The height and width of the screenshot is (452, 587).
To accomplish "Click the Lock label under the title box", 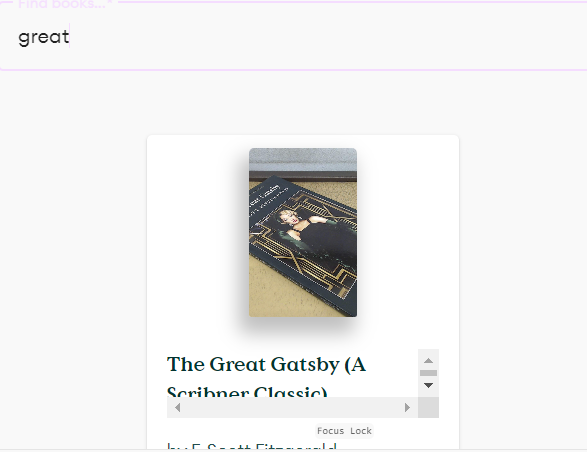I will pyautogui.click(x=361, y=431).
